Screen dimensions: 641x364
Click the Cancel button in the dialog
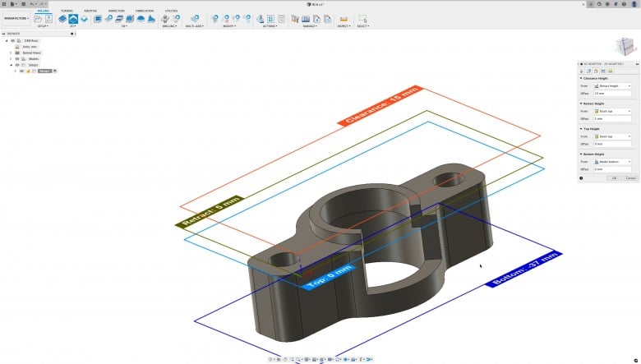(x=630, y=178)
